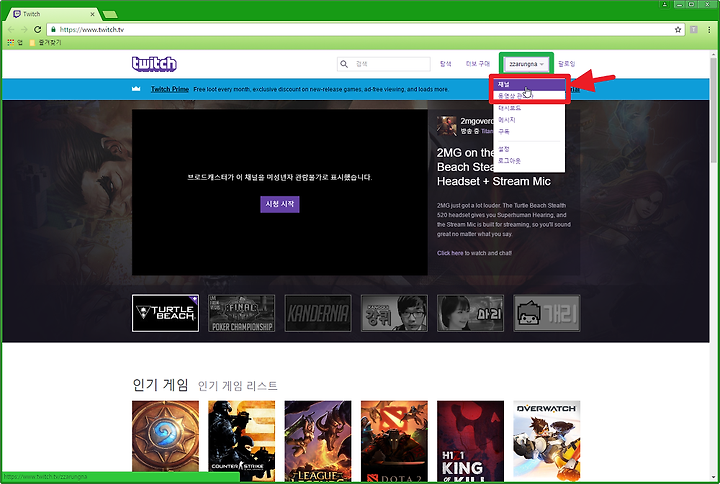Select the 강퀴 carousel thumbnail
The width and height of the screenshot is (720, 484).
pos(394,313)
